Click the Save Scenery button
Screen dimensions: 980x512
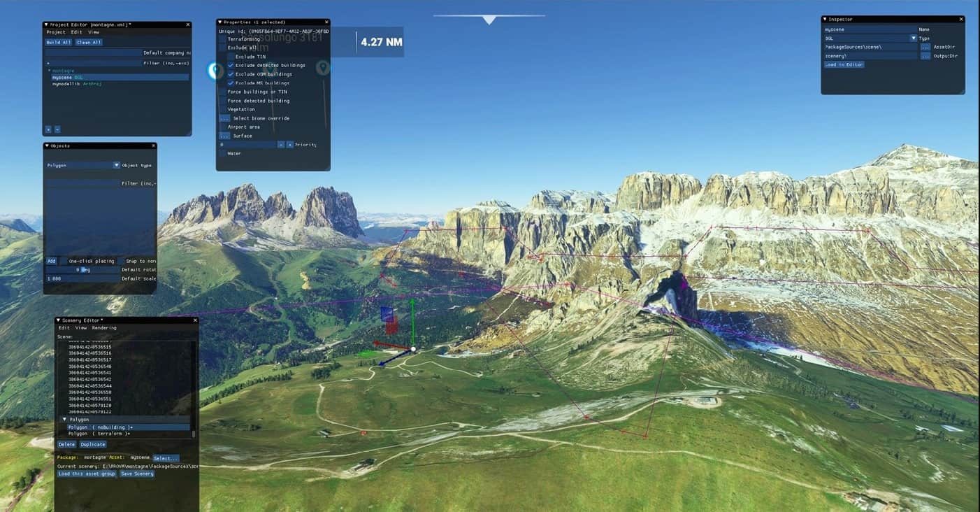pos(137,474)
